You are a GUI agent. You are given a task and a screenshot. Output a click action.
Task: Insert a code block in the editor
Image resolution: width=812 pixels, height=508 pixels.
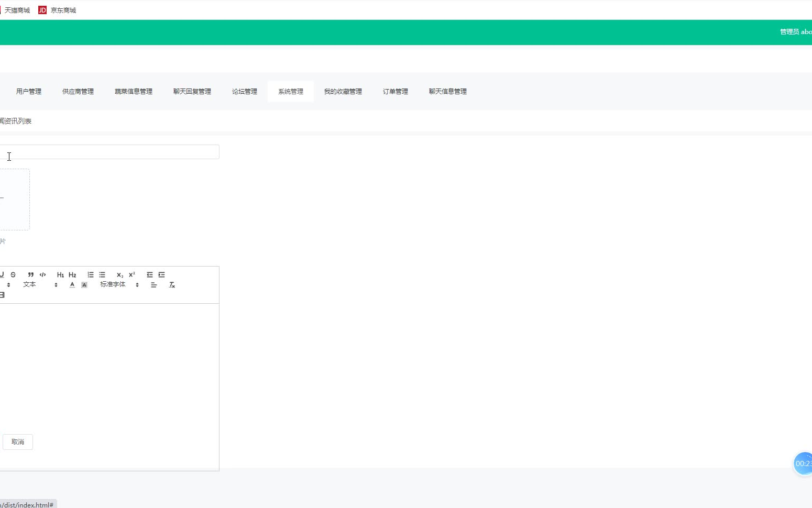click(x=43, y=275)
